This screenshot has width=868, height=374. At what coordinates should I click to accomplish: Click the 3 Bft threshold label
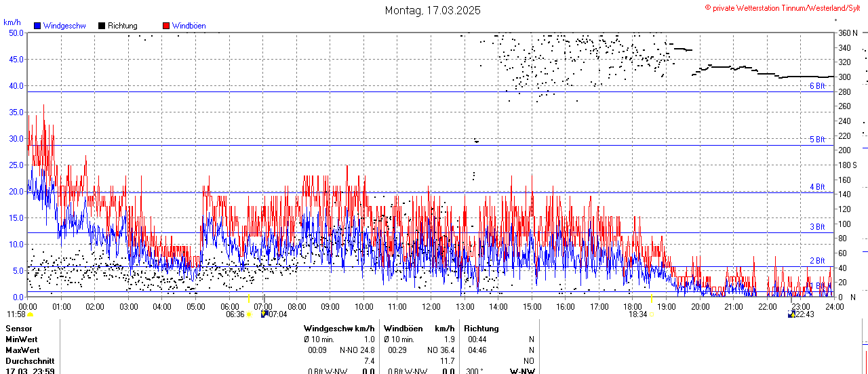817,227
